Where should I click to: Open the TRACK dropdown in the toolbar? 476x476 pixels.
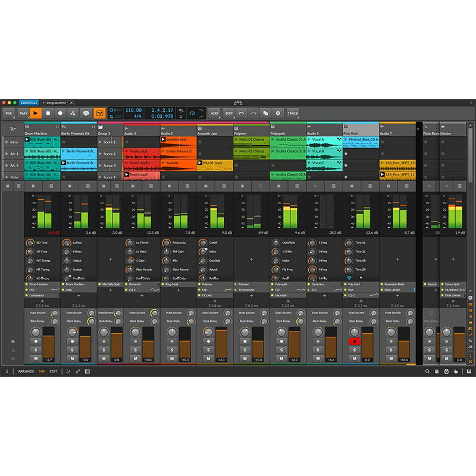click(x=293, y=112)
